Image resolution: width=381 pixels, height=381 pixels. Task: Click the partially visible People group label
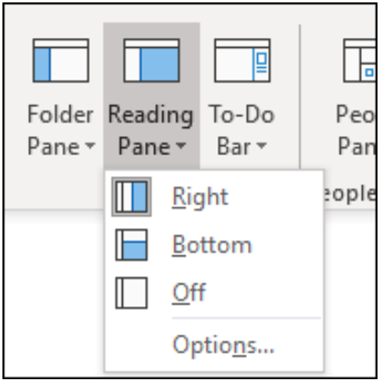click(x=350, y=194)
